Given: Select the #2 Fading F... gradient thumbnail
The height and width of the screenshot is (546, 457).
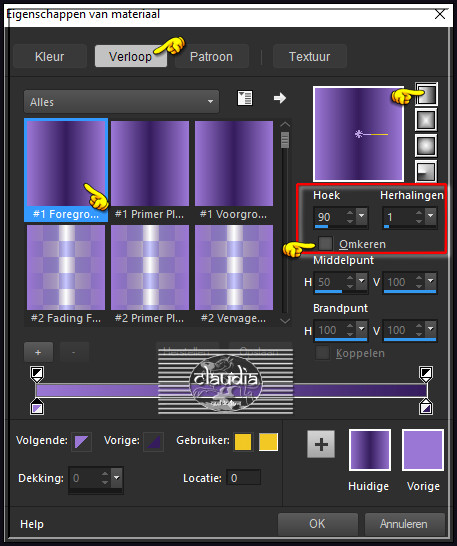Looking at the screenshot, I should click(x=66, y=267).
